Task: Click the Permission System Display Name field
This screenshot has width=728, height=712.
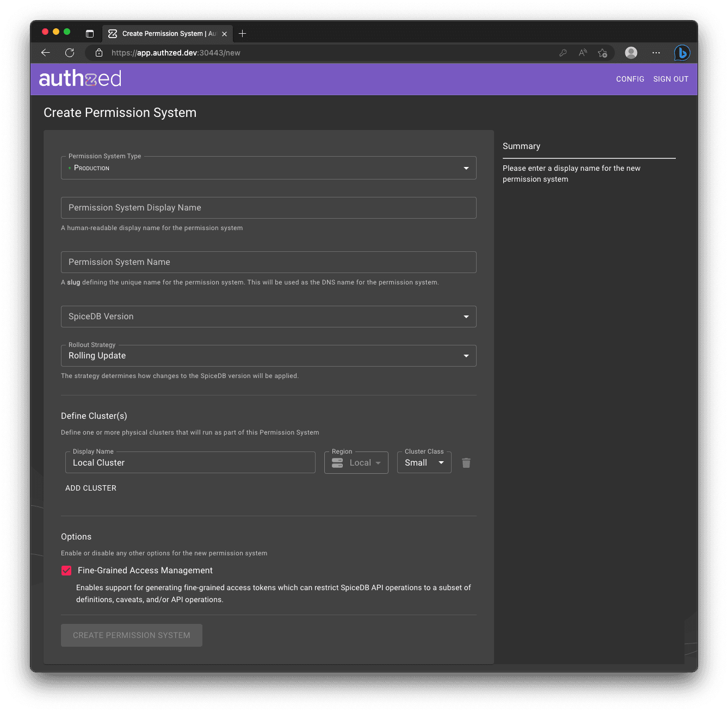Action: 268,207
